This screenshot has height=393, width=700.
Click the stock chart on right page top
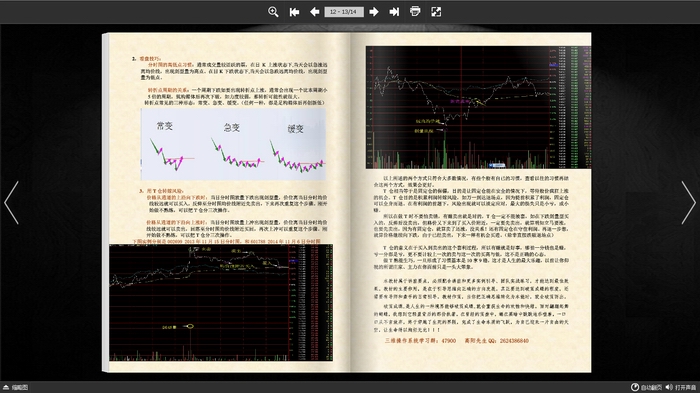click(x=479, y=107)
